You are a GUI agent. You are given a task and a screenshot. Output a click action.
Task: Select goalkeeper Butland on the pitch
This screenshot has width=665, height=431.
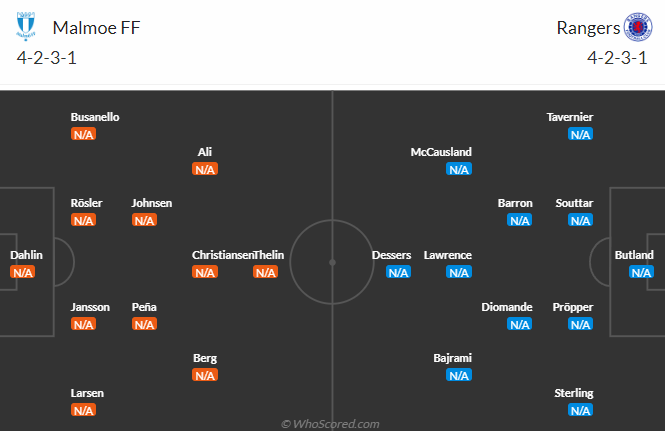(634, 255)
